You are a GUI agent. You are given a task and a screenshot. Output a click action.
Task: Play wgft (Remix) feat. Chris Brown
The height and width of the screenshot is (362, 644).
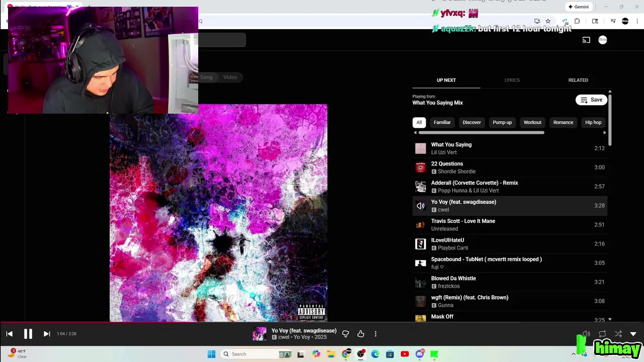click(x=510, y=301)
